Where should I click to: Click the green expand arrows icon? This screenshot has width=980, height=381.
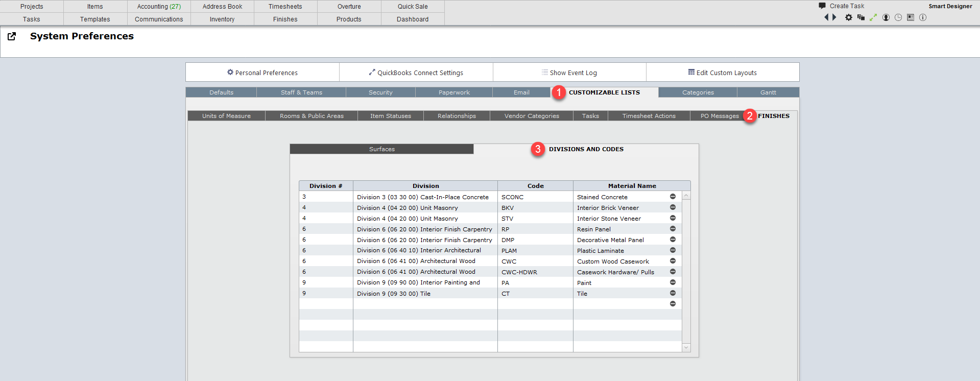tap(873, 17)
